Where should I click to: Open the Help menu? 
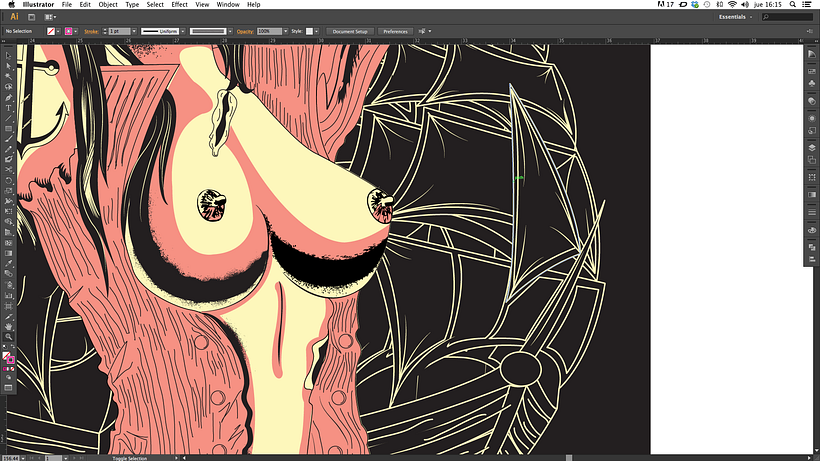click(254, 4)
